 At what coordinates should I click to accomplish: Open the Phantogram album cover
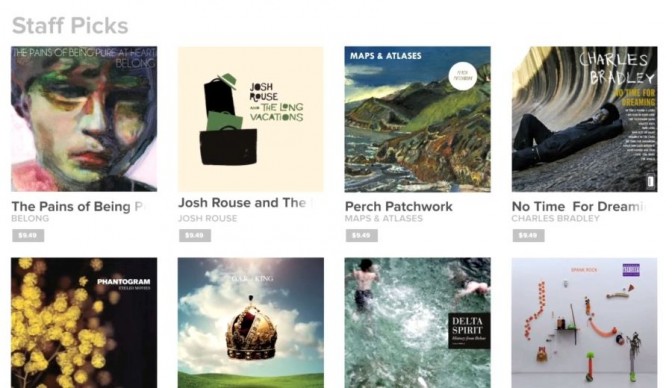point(84,322)
